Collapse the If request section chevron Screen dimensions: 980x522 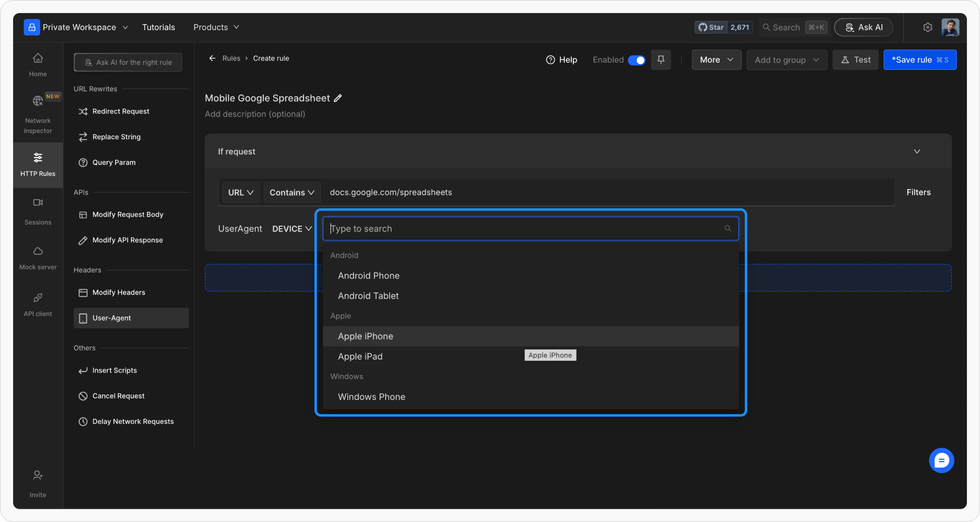pos(917,152)
